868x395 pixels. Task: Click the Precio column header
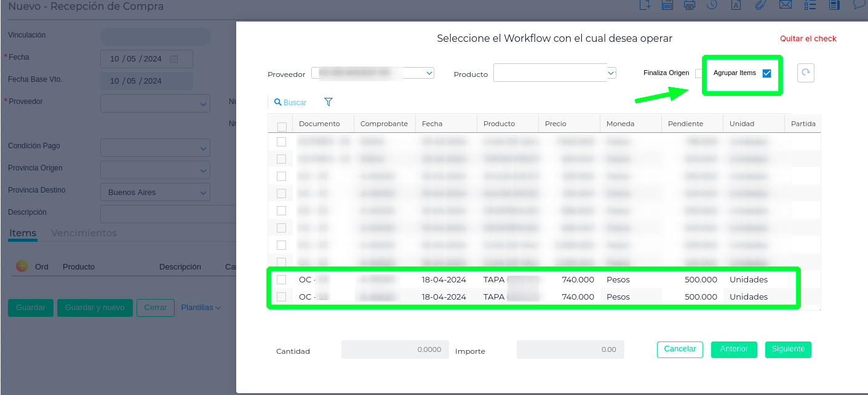(569, 124)
